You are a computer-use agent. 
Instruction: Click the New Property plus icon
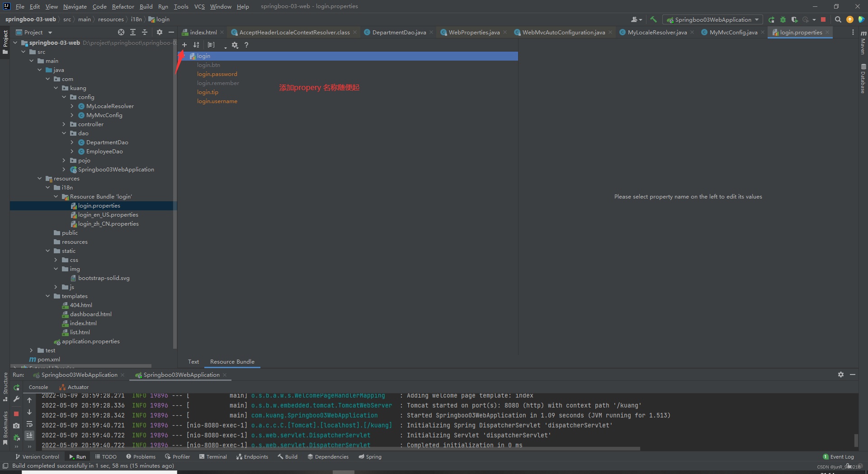[x=184, y=45]
